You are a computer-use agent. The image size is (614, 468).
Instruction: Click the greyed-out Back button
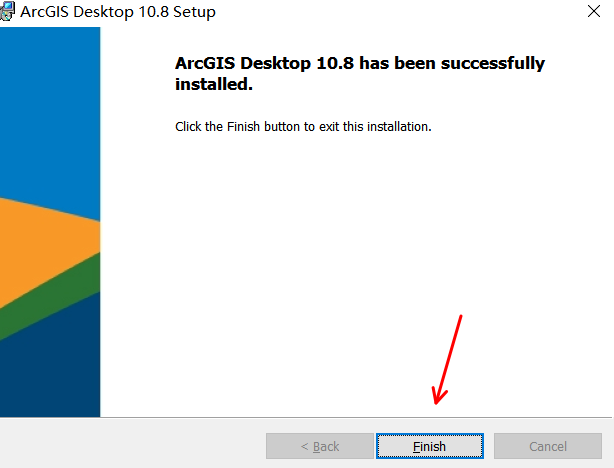pos(320,446)
